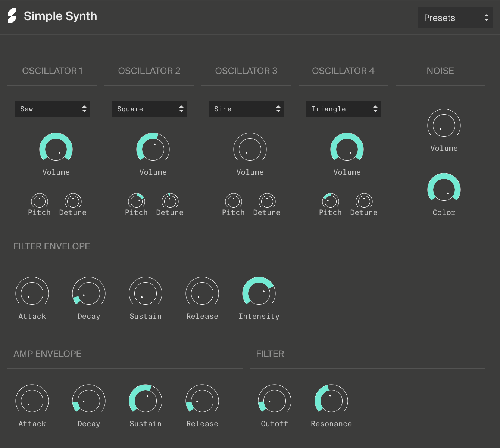The image size is (500, 448).
Task: Select the Filter Envelope Decay knob
Action: (x=89, y=292)
